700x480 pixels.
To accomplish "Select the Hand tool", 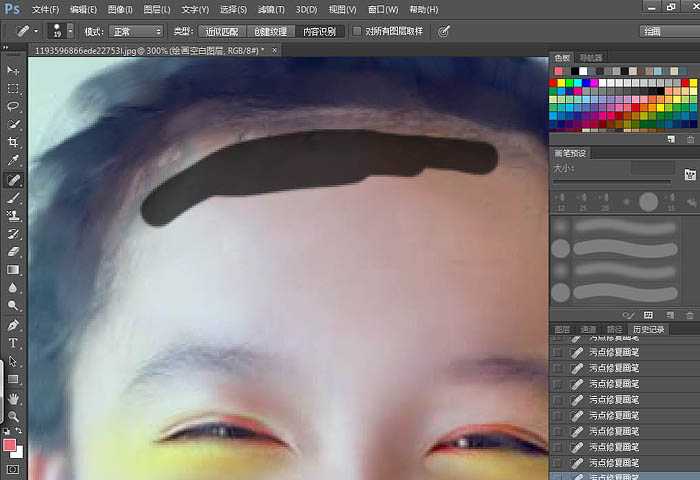I will (x=13, y=398).
